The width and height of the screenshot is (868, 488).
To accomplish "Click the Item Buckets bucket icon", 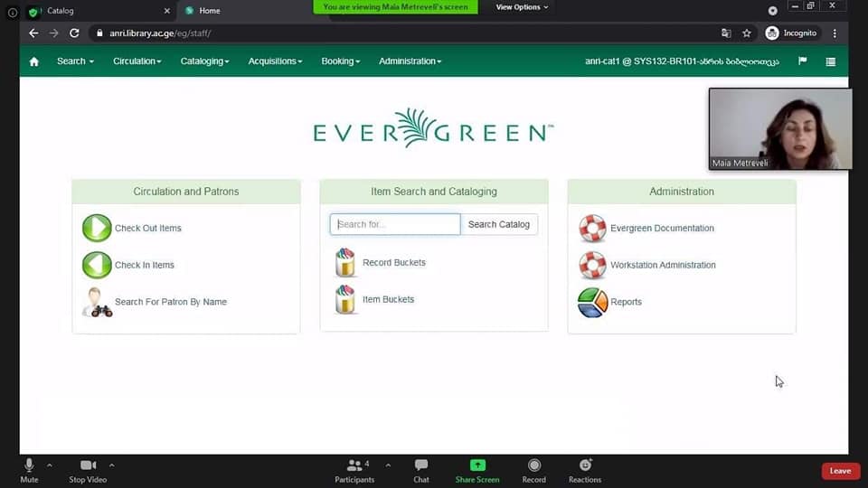I will (x=344, y=299).
